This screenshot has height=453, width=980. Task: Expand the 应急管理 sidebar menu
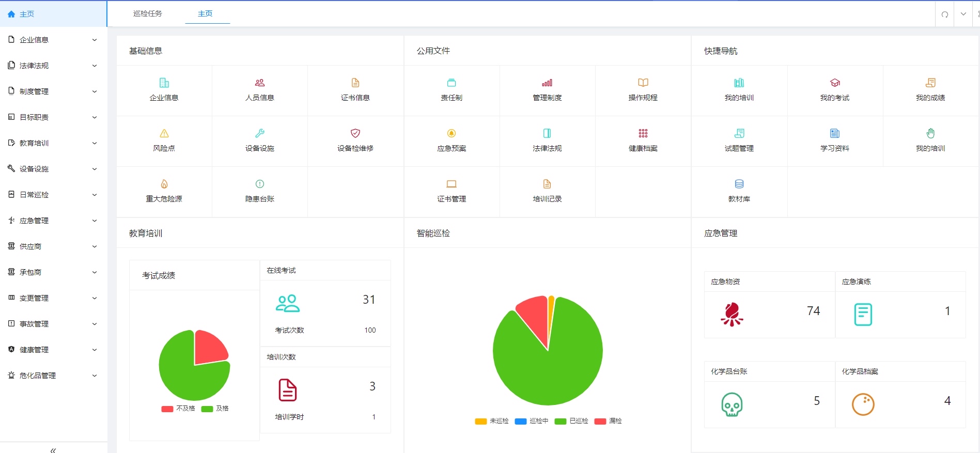point(54,221)
